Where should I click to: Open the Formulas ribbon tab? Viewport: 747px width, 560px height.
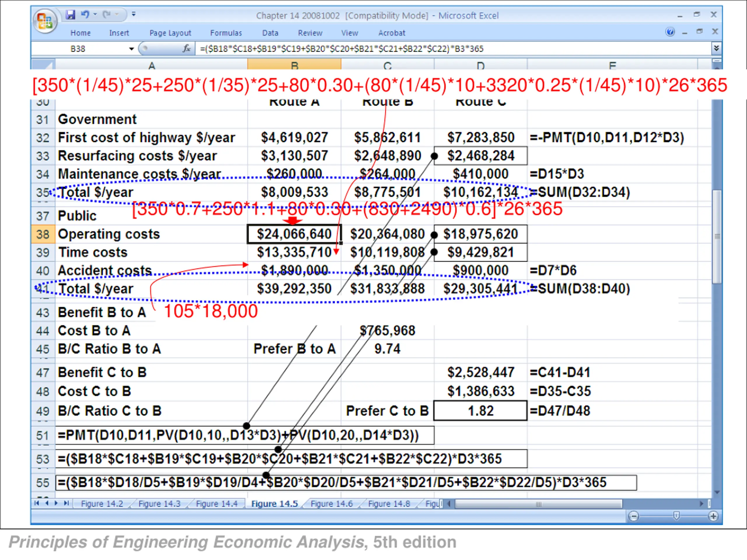point(226,33)
